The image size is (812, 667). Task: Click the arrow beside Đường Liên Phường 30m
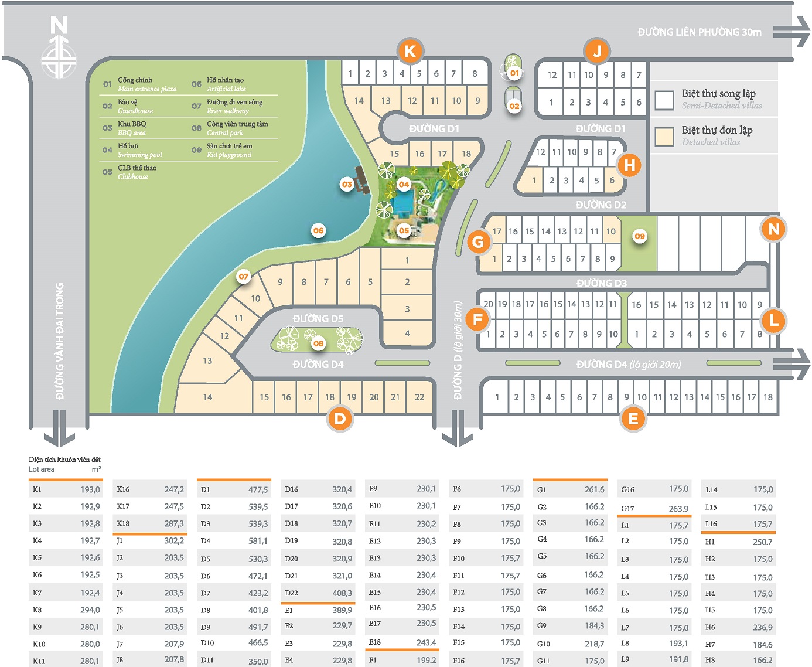[791, 32]
